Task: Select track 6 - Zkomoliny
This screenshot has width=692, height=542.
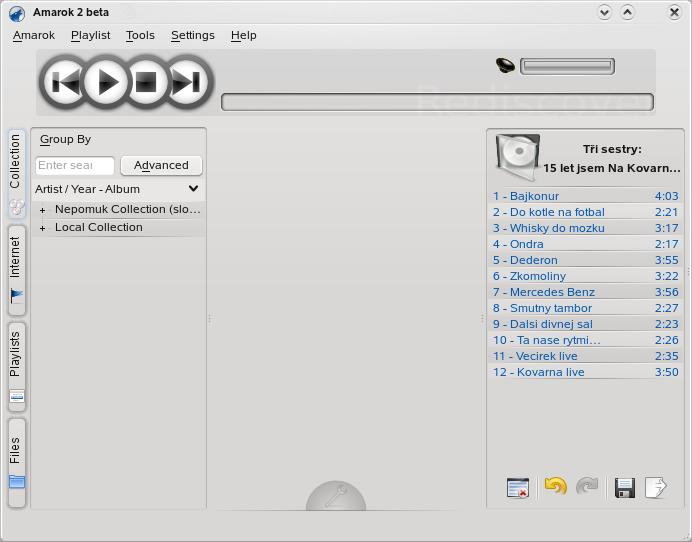Action: coord(586,276)
